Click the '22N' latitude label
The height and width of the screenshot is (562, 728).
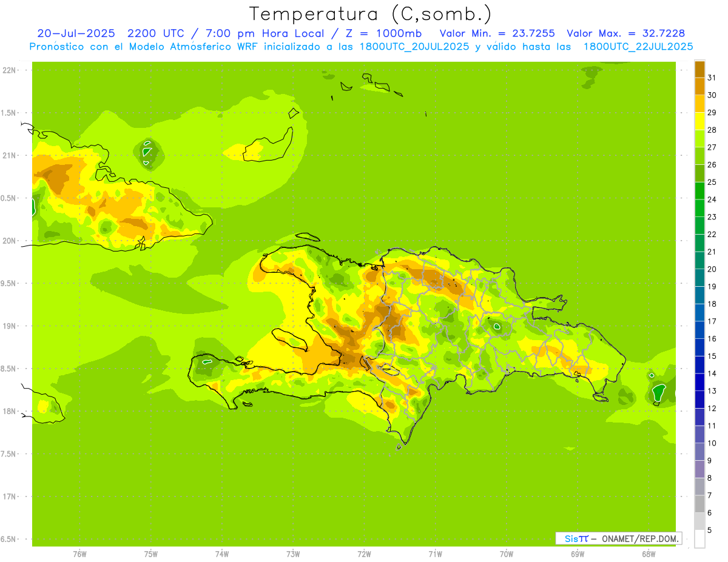point(8,70)
